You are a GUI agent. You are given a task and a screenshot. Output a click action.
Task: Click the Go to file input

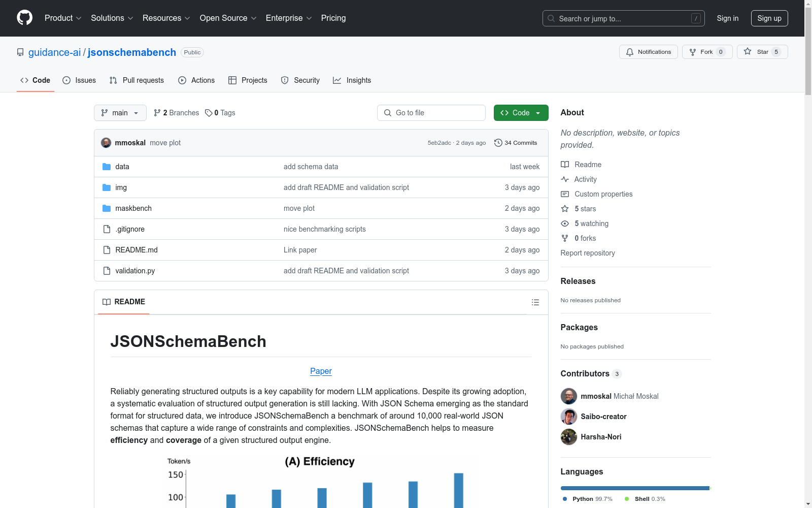point(431,113)
